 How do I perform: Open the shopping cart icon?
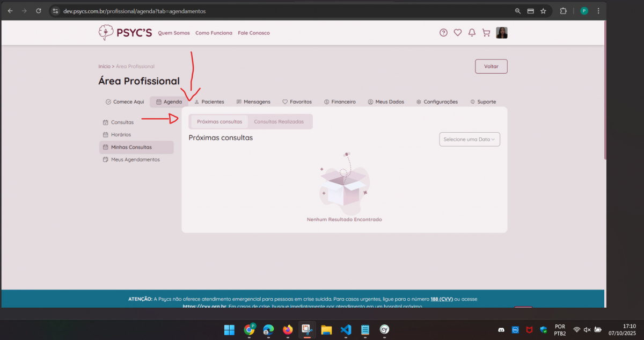pyautogui.click(x=486, y=33)
